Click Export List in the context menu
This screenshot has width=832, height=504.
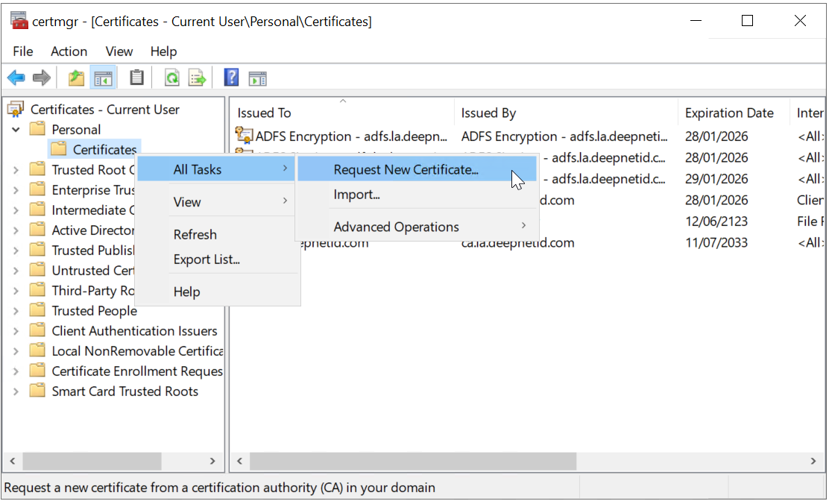point(207,259)
